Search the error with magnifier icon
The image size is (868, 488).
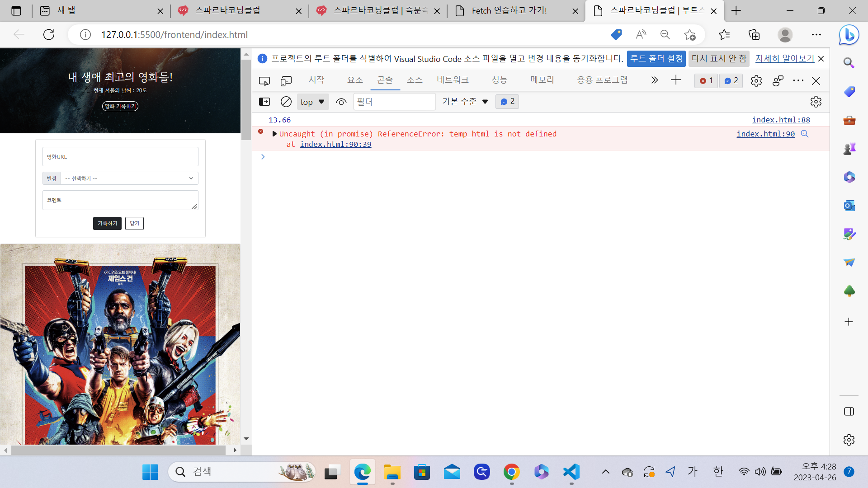[x=804, y=134]
